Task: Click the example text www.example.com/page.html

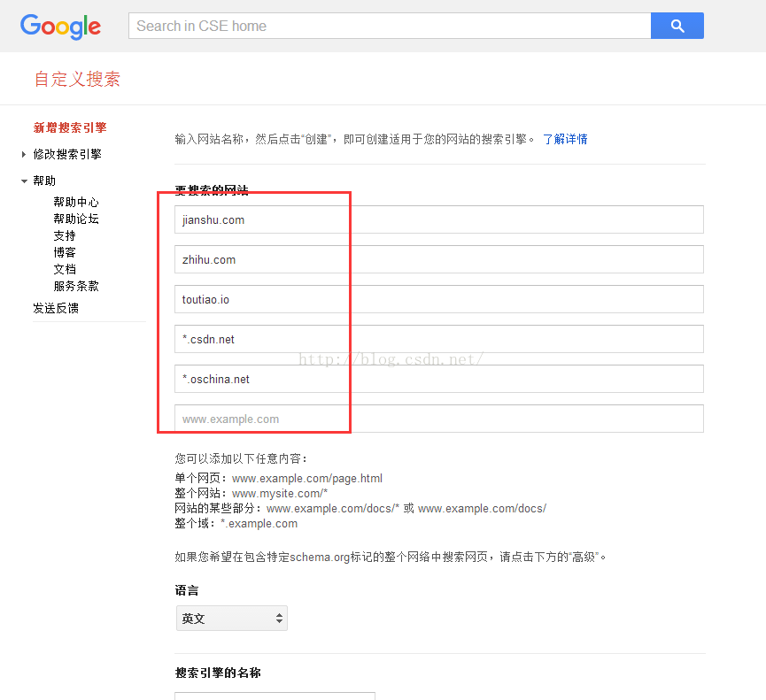Action: click(306, 479)
